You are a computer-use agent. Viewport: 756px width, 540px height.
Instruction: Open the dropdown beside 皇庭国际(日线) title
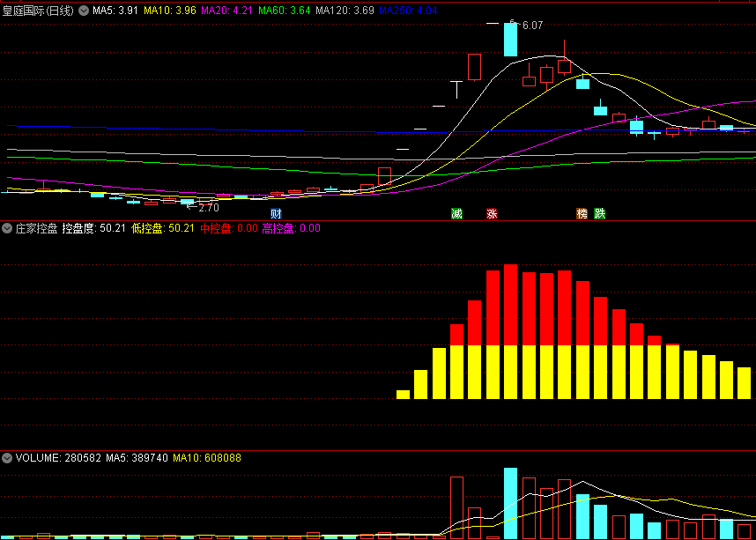[84, 11]
